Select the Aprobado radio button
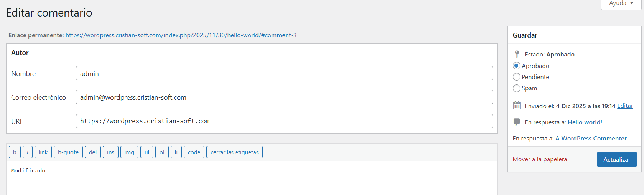 point(517,66)
